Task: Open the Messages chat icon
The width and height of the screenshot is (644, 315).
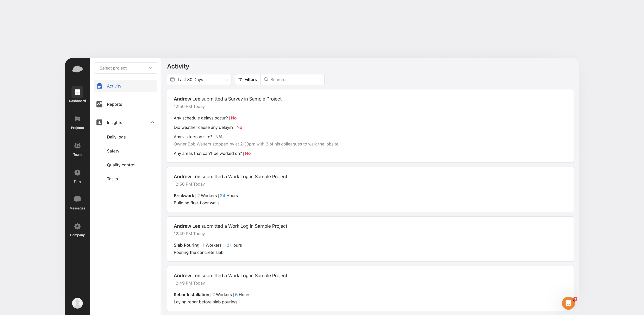Action: click(77, 199)
